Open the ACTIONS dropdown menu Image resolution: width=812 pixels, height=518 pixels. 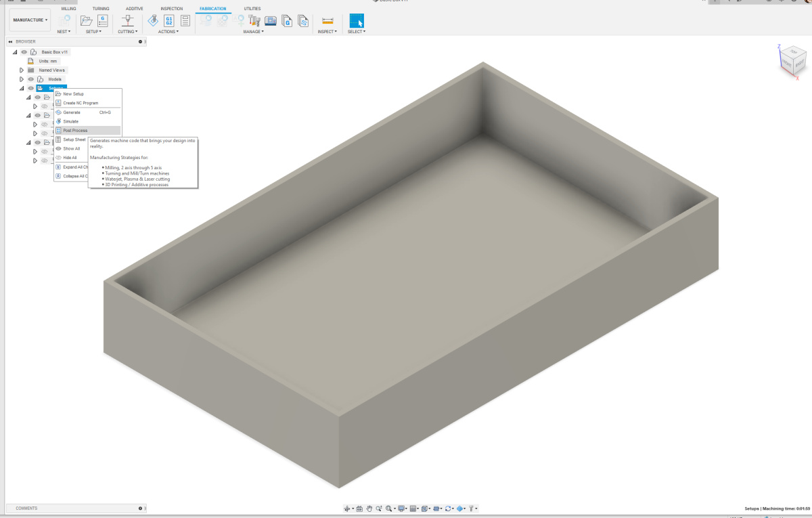[x=168, y=31]
